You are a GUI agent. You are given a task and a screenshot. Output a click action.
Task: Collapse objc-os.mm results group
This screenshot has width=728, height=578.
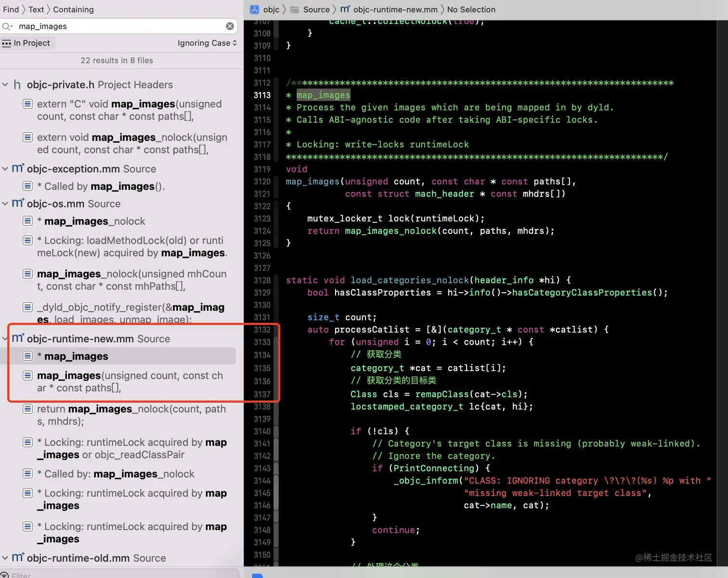point(5,204)
